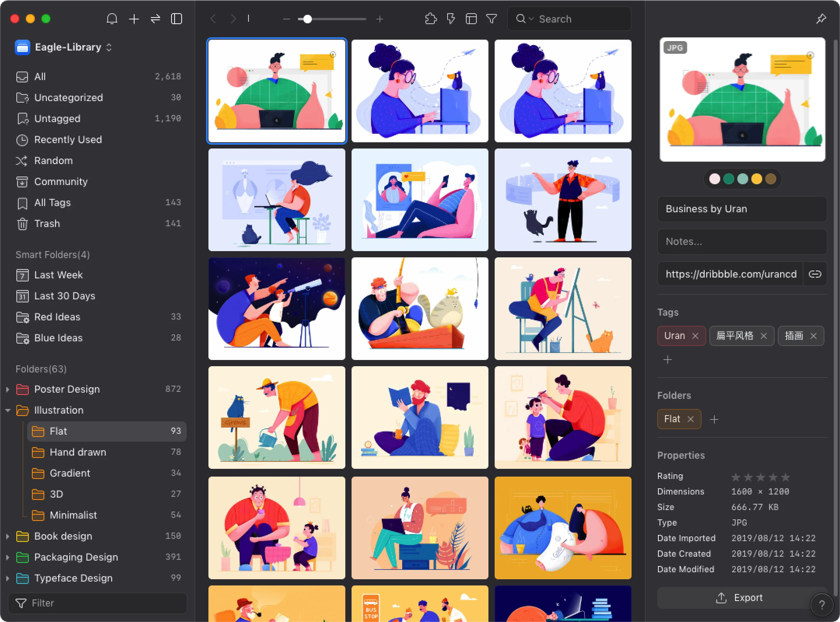Image resolution: width=840 pixels, height=622 pixels.
Task: Click the sidebar Filter field
Action: click(98, 603)
